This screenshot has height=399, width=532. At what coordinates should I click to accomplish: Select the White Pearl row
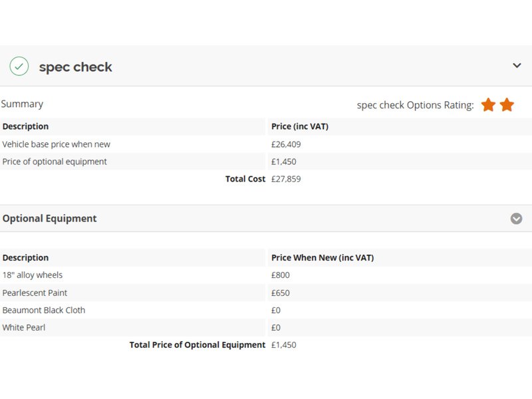[x=23, y=327]
